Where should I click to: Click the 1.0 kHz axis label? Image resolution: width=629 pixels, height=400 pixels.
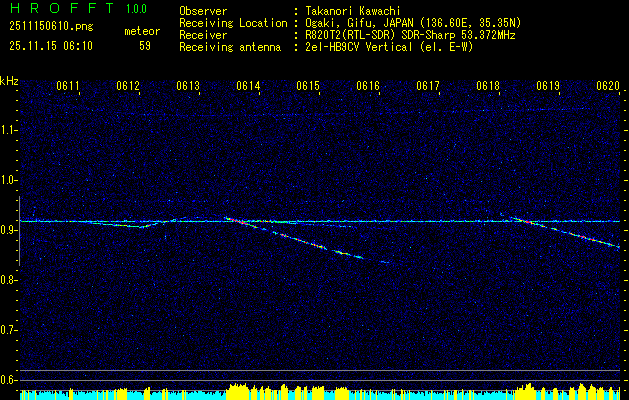[x=9, y=180]
